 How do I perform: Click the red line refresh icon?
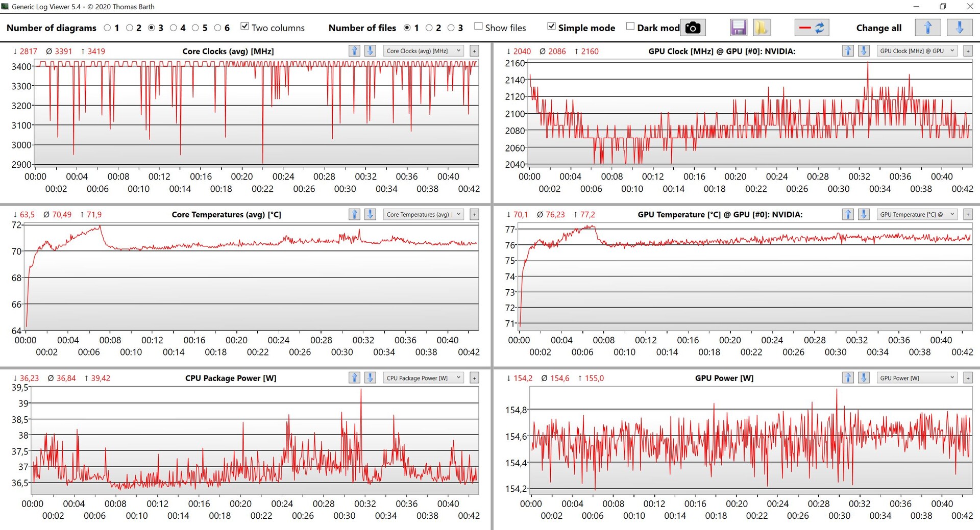point(812,28)
